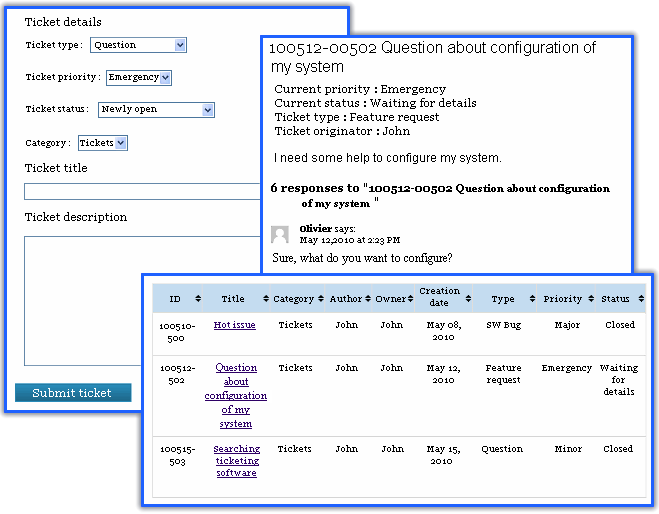This screenshot has width=659, height=514.
Task: Click ticket ID 100512-502 cell
Action: pyautogui.click(x=177, y=374)
